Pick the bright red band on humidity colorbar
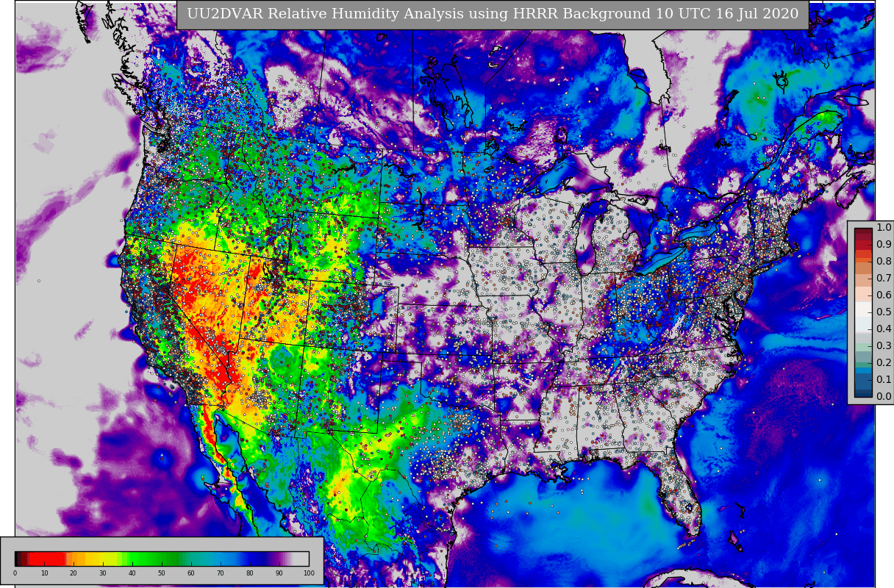 [46, 559]
